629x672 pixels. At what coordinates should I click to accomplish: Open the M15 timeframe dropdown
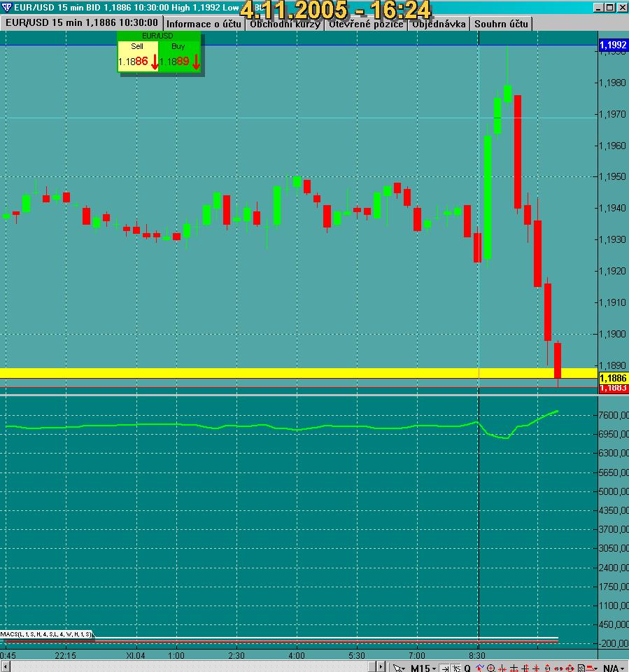[x=423, y=668]
